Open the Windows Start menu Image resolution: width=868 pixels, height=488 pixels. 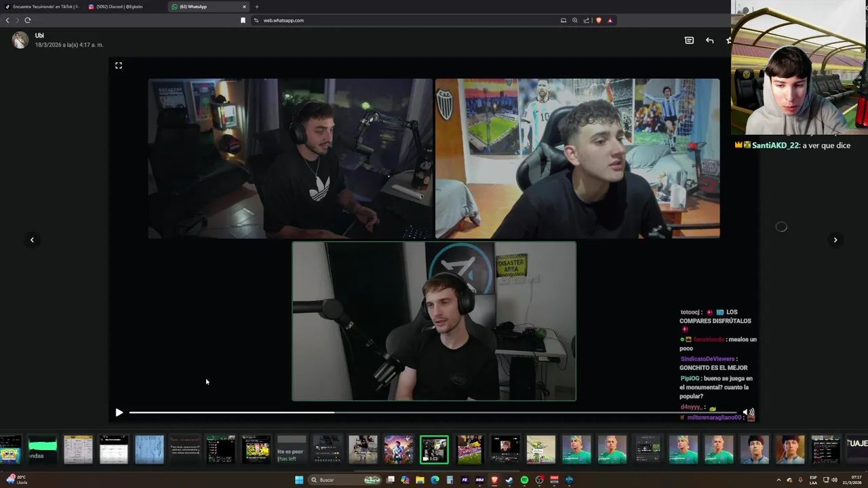point(299,480)
